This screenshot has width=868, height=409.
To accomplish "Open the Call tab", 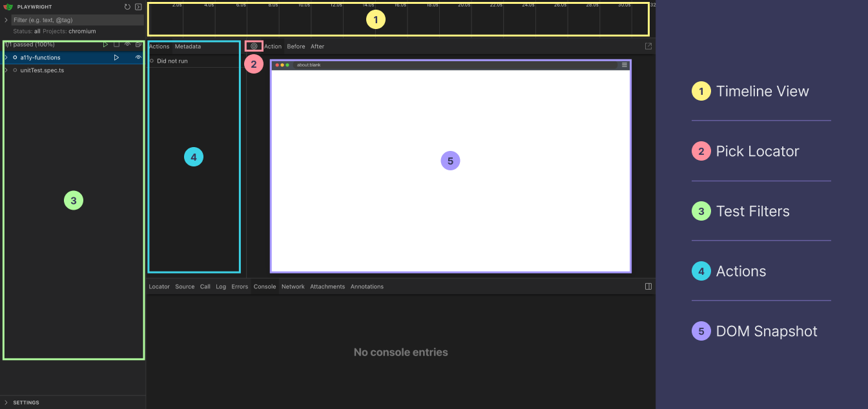I will click(205, 286).
